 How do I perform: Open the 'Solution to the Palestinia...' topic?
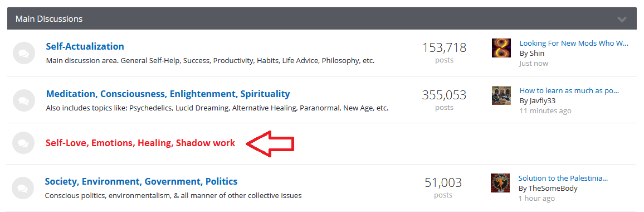tap(563, 178)
